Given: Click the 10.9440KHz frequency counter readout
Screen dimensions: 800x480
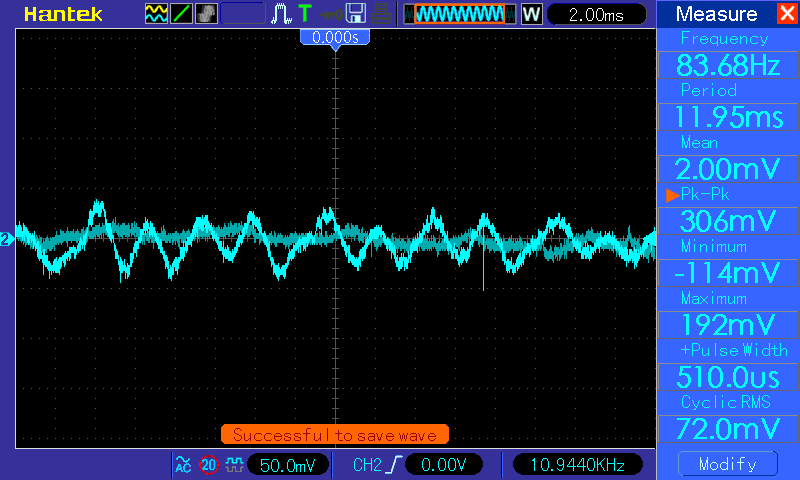Looking at the screenshot, I should coord(578,465).
